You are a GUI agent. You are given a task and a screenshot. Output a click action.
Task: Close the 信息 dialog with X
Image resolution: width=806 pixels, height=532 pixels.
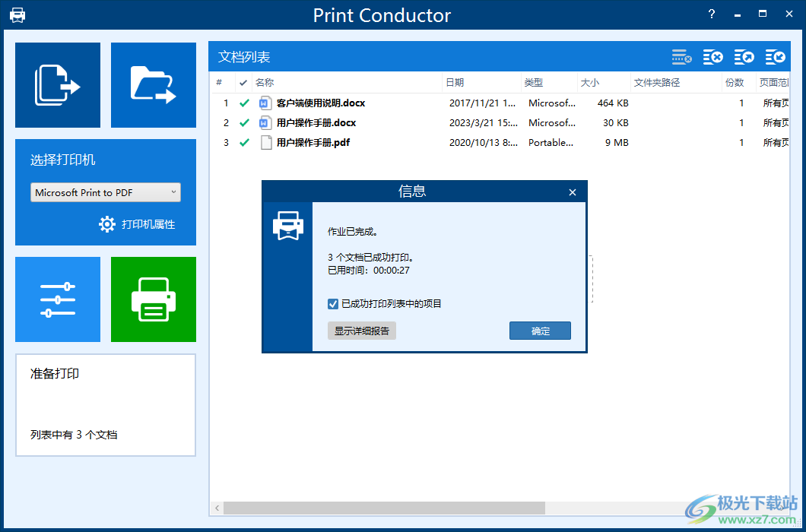coord(573,192)
